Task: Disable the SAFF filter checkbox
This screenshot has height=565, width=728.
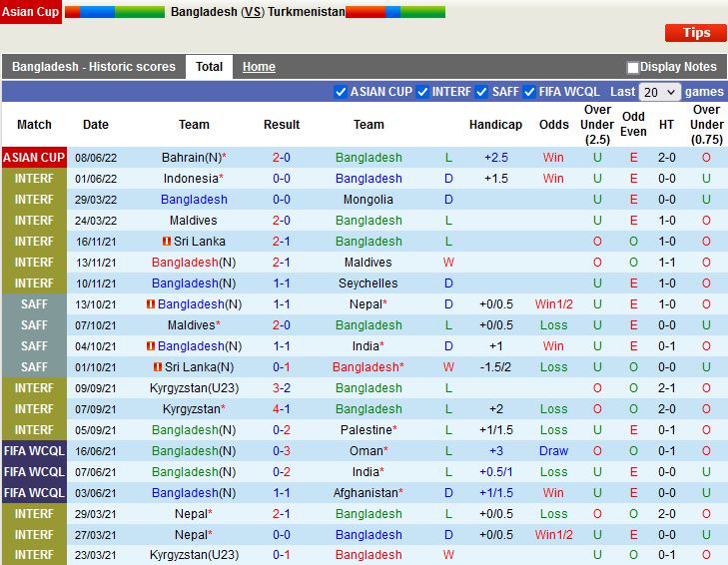Action: coord(482,92)
